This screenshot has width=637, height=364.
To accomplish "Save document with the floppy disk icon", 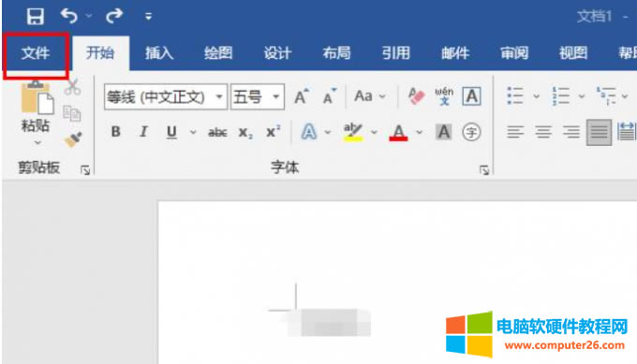I will click(x=36, y=16).
